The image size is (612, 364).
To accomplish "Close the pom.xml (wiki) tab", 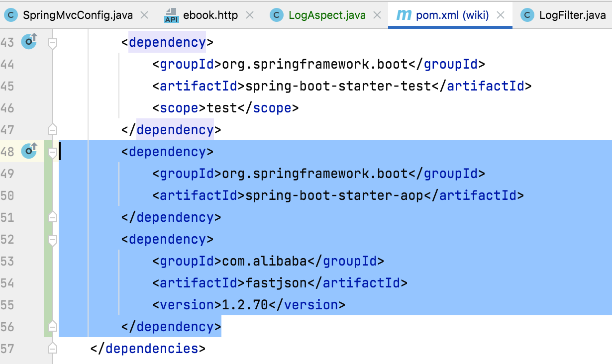I will click(501, 15).
